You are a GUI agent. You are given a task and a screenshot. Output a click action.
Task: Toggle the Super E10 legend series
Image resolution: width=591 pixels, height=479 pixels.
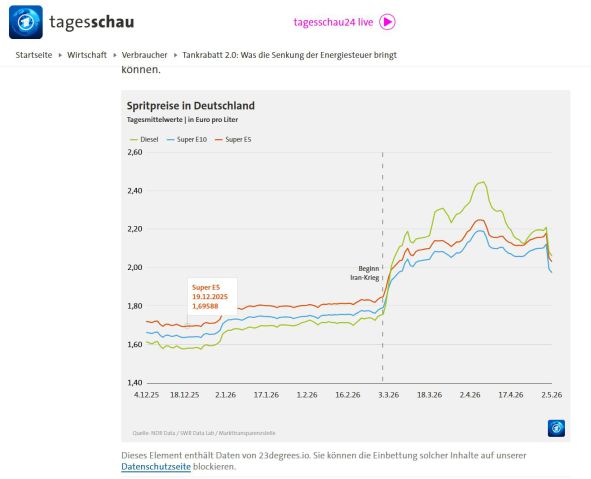click(x=187, y=139)
